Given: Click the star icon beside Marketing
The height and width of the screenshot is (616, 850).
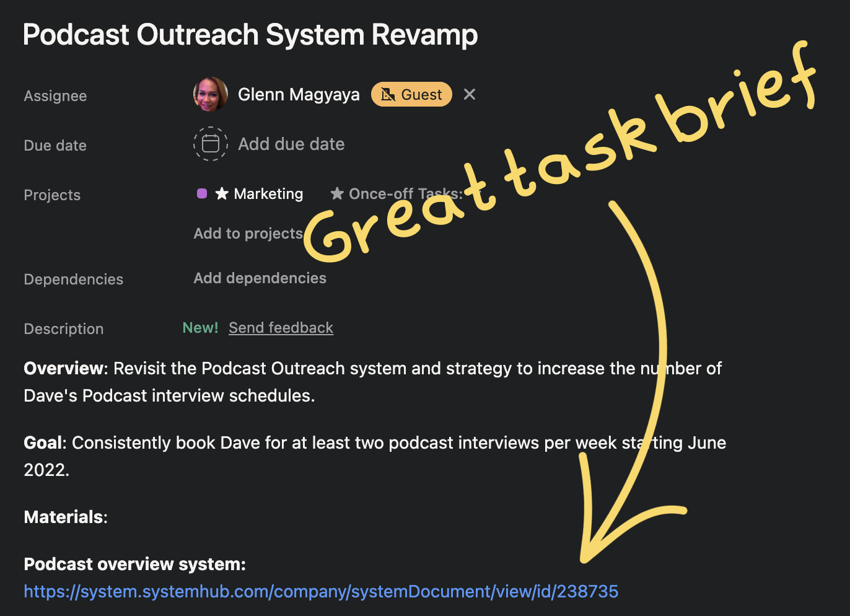Looking at the screenshot, I should 222,194.
